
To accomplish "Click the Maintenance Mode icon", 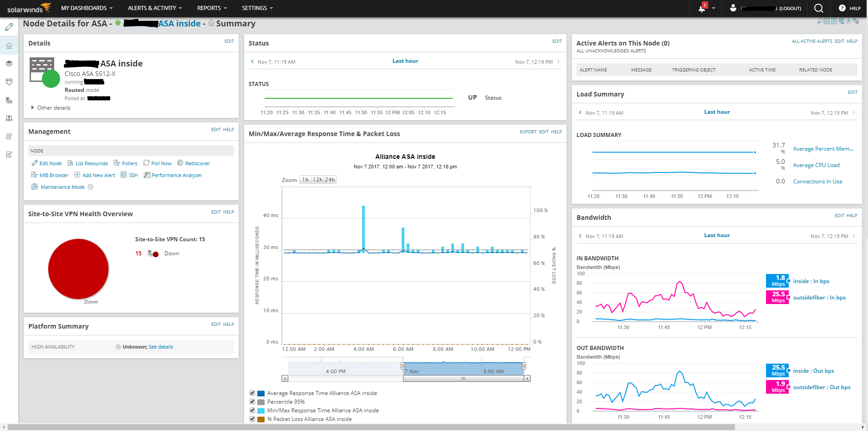I will (35, 187).
